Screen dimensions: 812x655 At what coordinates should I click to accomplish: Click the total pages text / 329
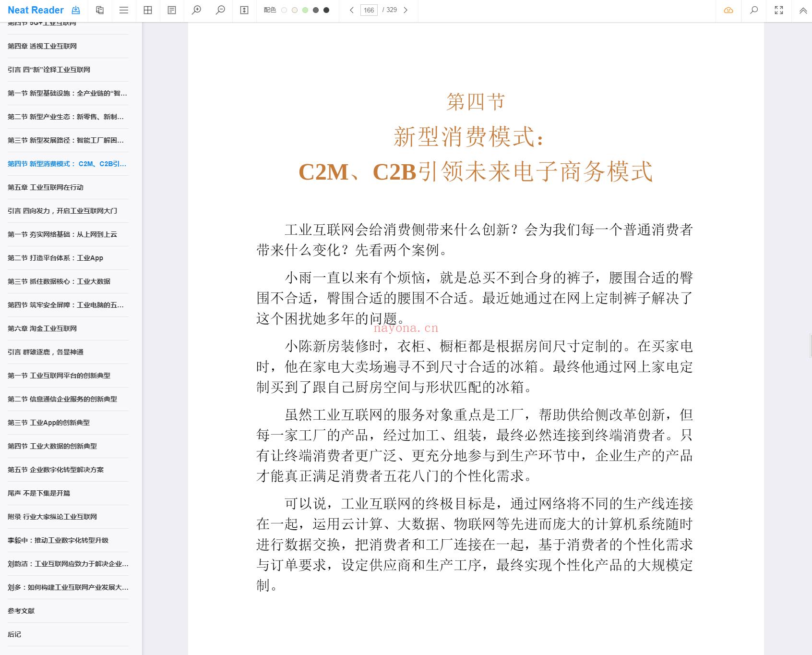(390, 10)
